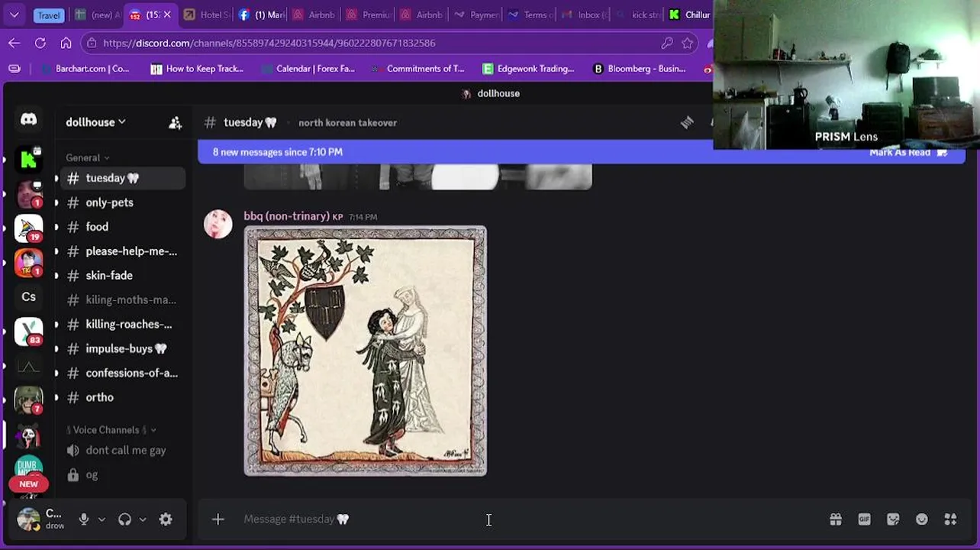Viewport: 980px width, 550px height.
Task: Close the active Discord browser tab
Action: click(x=167, y=15)
